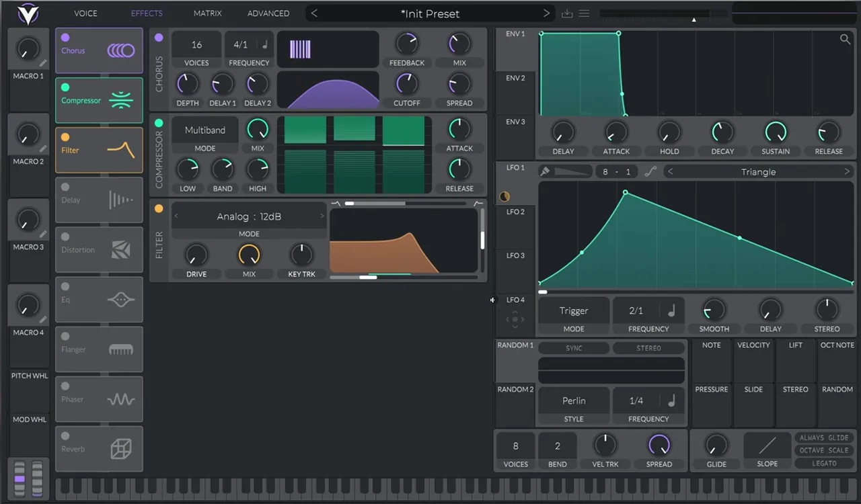Open the LFO Trigger mode selector

click(574, 310)
